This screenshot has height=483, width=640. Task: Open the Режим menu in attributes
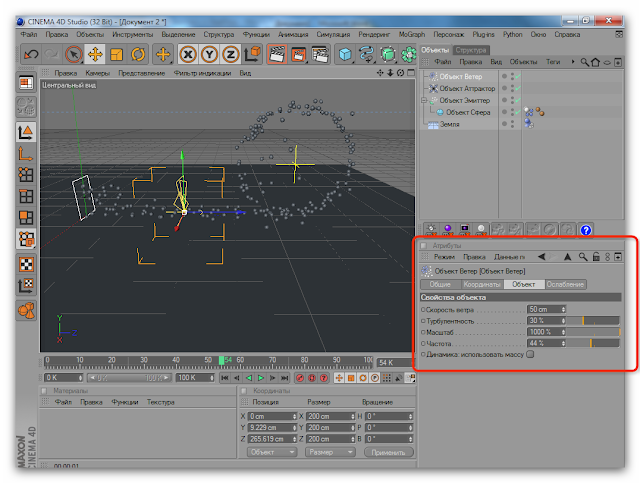pyautogui.click(x=444, y=257)
